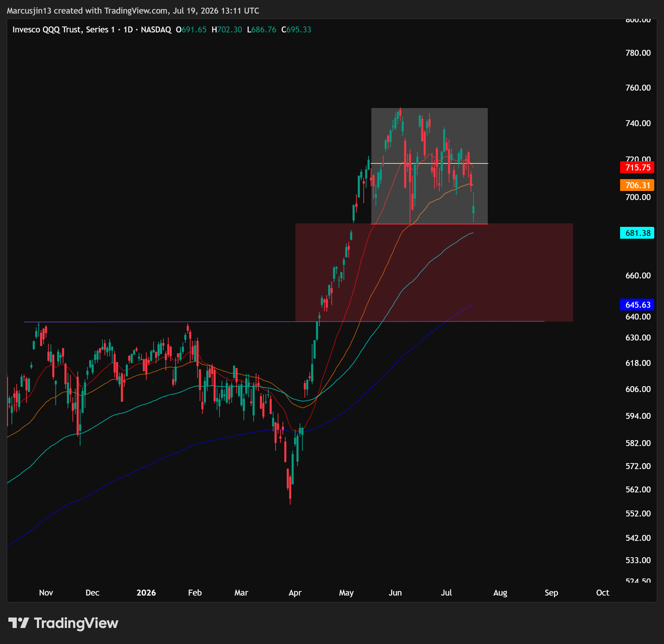664x644 pixels.
Task: Click the Feb label on time axis
Action: click(x=195, y=593)
